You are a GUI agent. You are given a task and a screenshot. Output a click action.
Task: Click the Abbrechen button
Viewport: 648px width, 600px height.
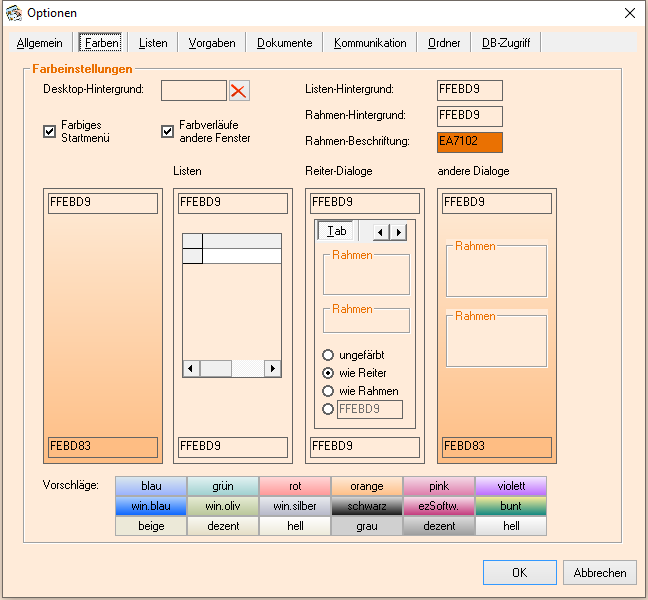600,572
